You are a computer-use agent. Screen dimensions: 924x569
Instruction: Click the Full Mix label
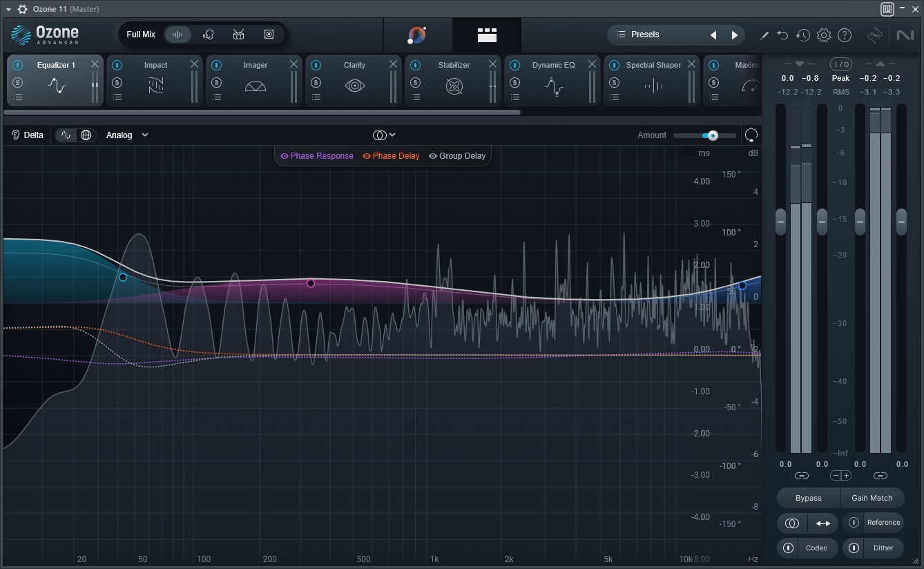[141, 35]
